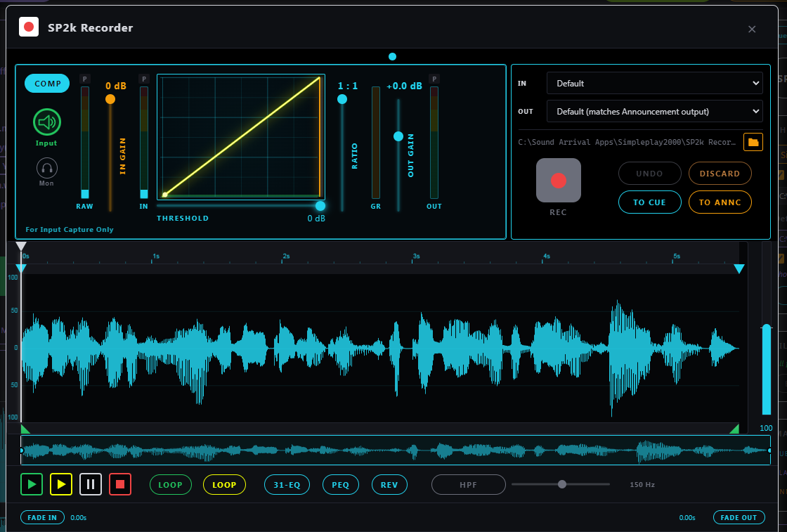Send recording TO ANNC
Image resolution: width=787 pixels, height=532 pixels.
click(x=720, y=202)
